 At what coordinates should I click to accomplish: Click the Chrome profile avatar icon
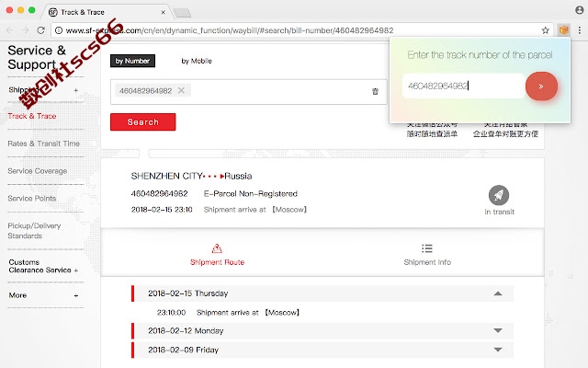tap(580, 10)
